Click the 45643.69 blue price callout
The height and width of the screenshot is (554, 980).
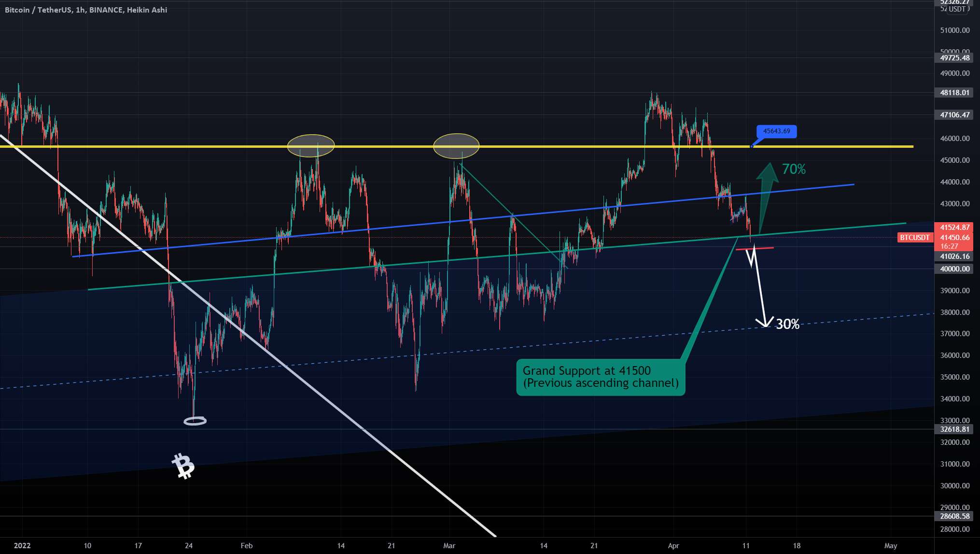[x=776, y=131]
